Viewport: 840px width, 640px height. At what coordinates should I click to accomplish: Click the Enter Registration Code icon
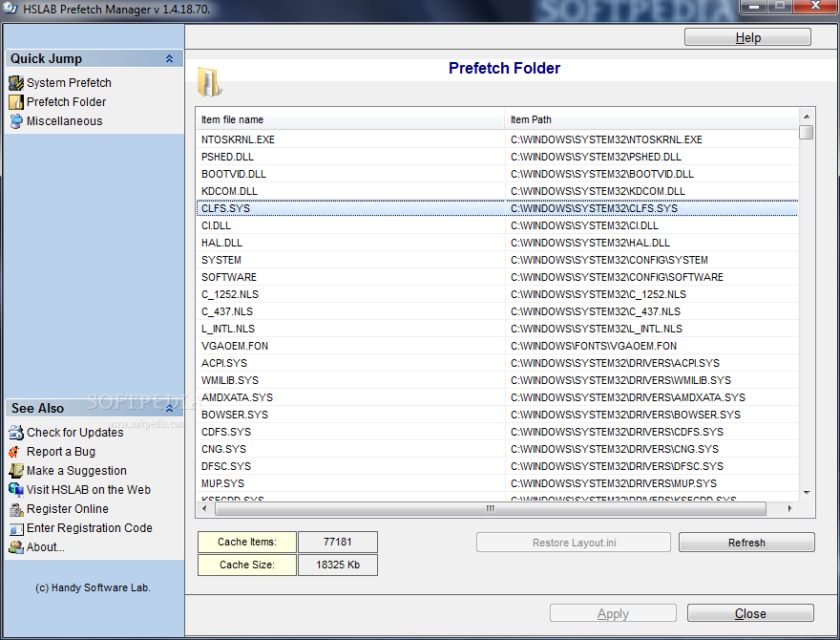click(x=16, y=528)
